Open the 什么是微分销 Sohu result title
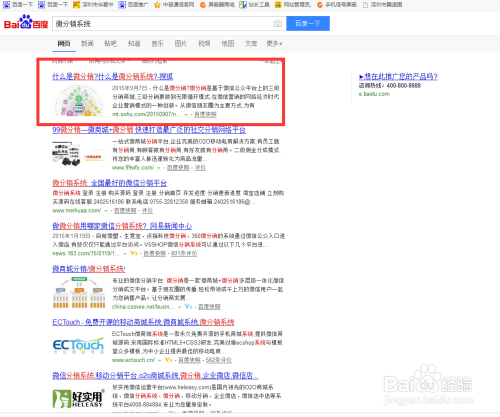The image size is (500, 417). 113,76
